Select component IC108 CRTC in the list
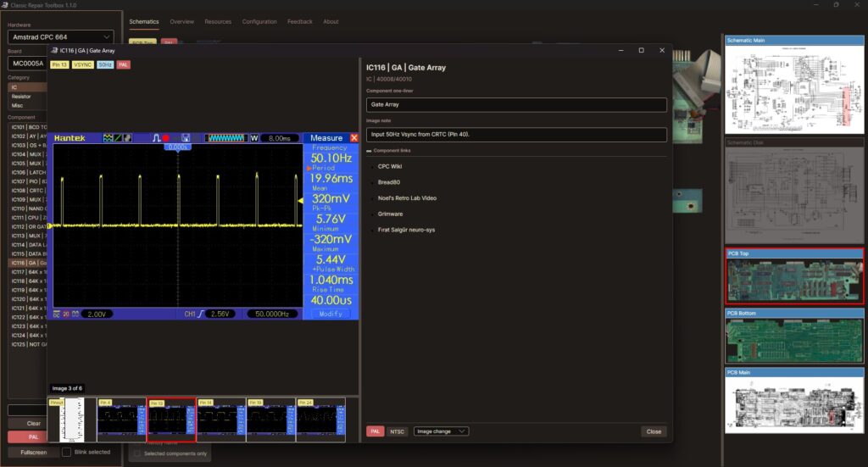 pos(29,191)
